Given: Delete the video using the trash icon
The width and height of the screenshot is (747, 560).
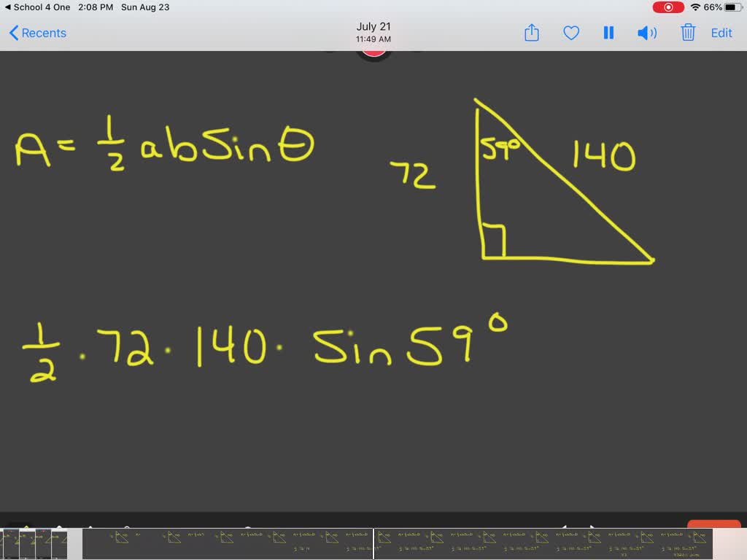Looking at the screenshot, I should coord(686,33).
